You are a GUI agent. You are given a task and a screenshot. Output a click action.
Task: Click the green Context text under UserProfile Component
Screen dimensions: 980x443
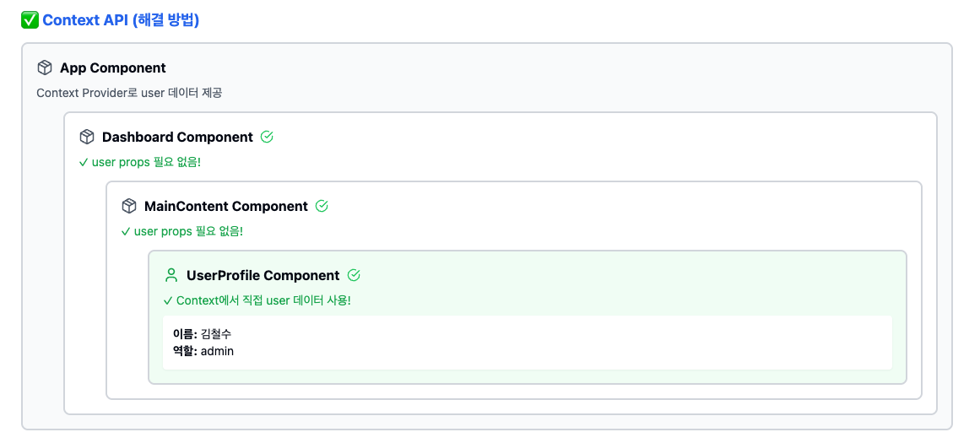coord(257,300)
